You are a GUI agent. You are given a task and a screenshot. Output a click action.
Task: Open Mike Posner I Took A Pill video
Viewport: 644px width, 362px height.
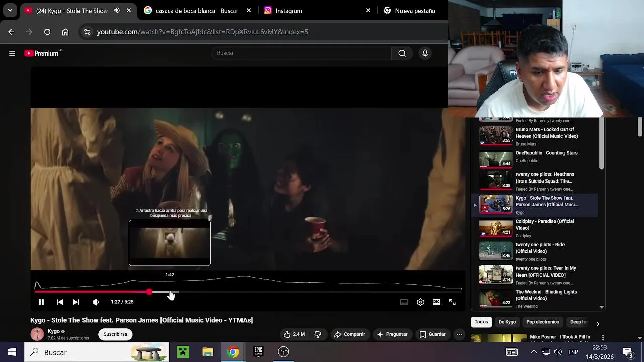coord(560,337)
